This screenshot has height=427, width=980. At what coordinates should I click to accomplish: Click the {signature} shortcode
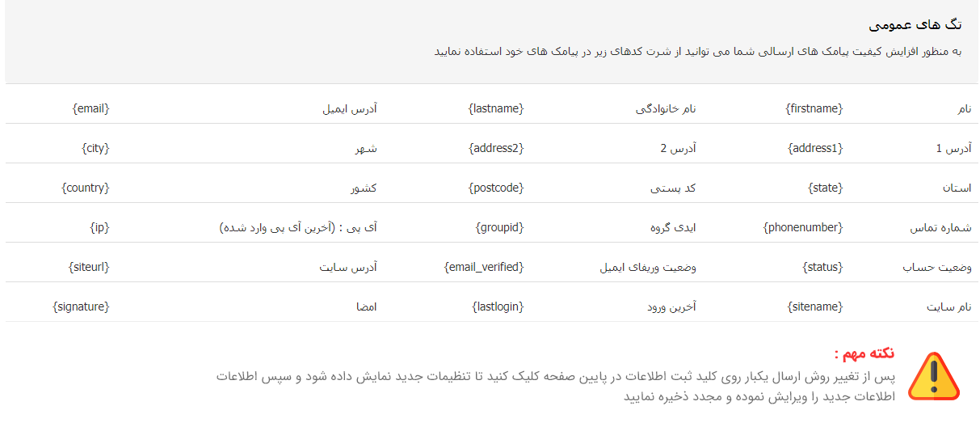coord(81,307)
